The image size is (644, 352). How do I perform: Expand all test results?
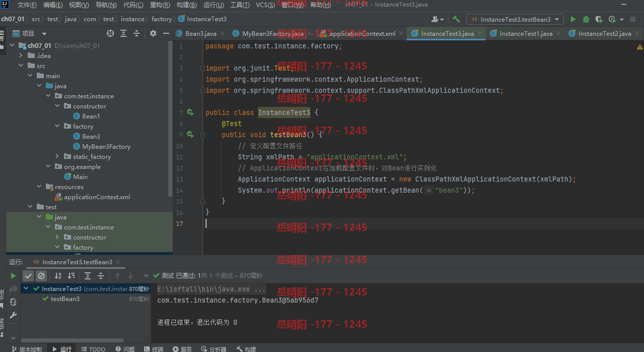click(88, 276)
